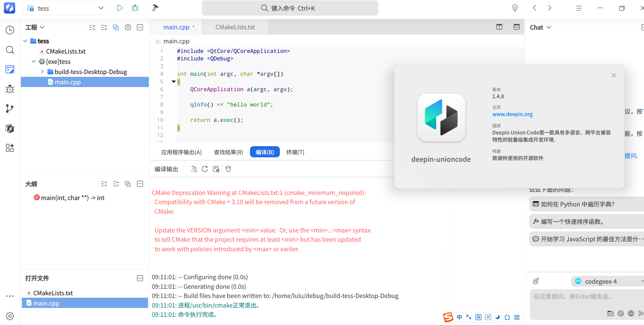Image resolution: width=644 pixels, height=325 pixels.
Task: Open the tess project selector dropdown
Action: pos(65,8)
